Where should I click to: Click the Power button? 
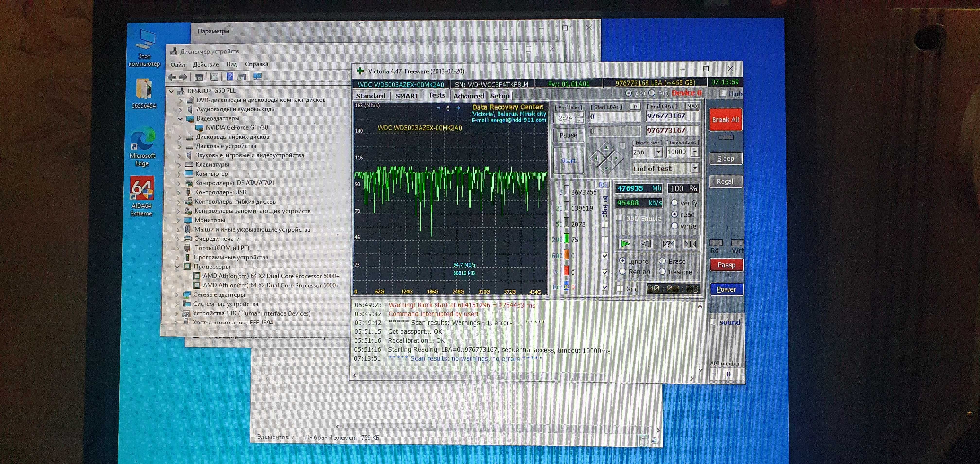(x=726, y=289)
